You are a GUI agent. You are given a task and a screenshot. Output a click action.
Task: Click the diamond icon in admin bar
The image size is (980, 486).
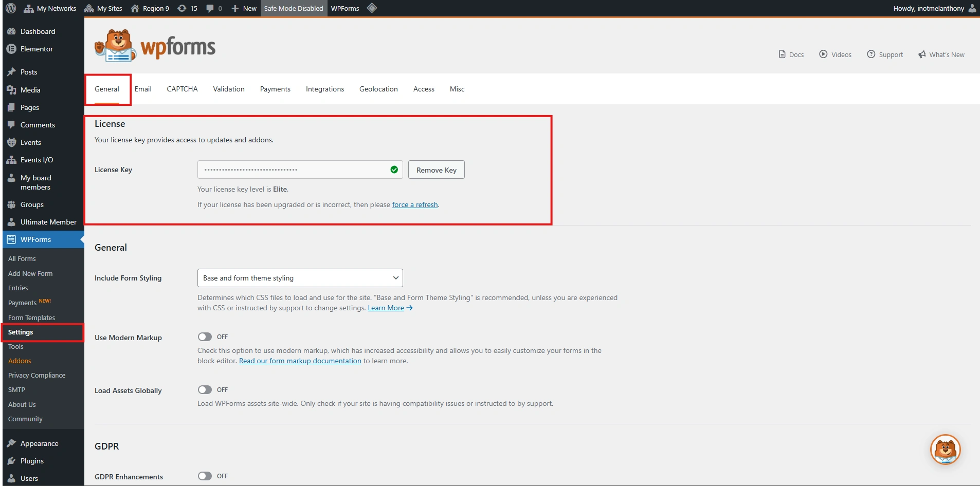(x=372, y=8)
